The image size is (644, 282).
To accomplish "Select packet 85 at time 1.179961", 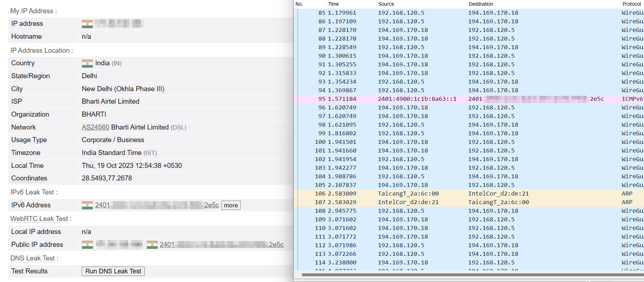I will coord(469,13).
